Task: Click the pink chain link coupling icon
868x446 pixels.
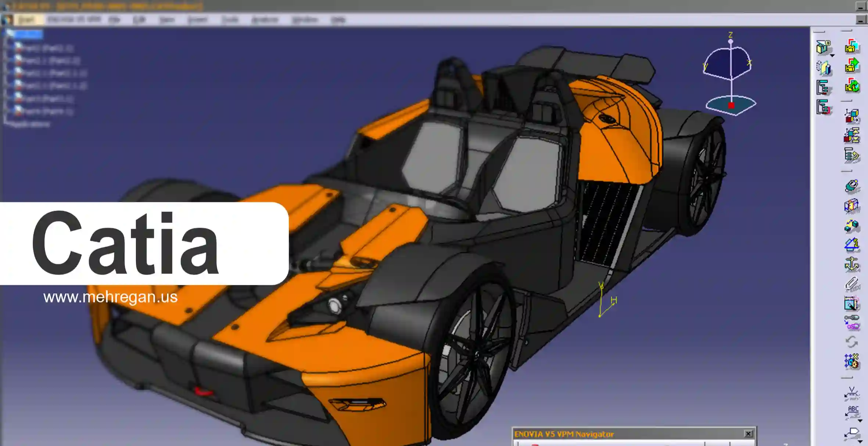Action: 852,323
